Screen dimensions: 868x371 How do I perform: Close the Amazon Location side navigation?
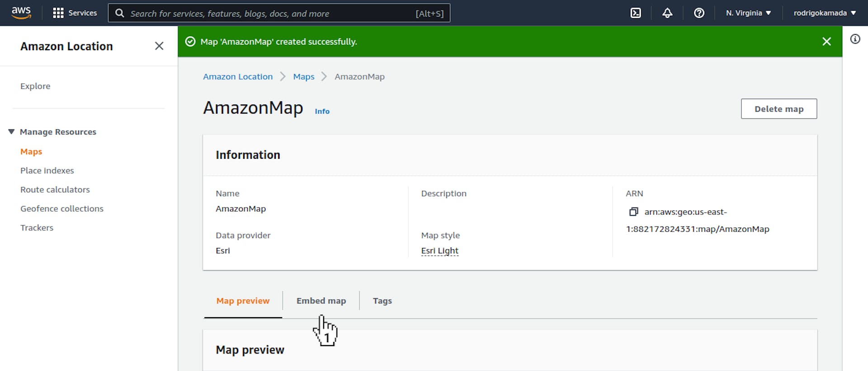(159, 46)
